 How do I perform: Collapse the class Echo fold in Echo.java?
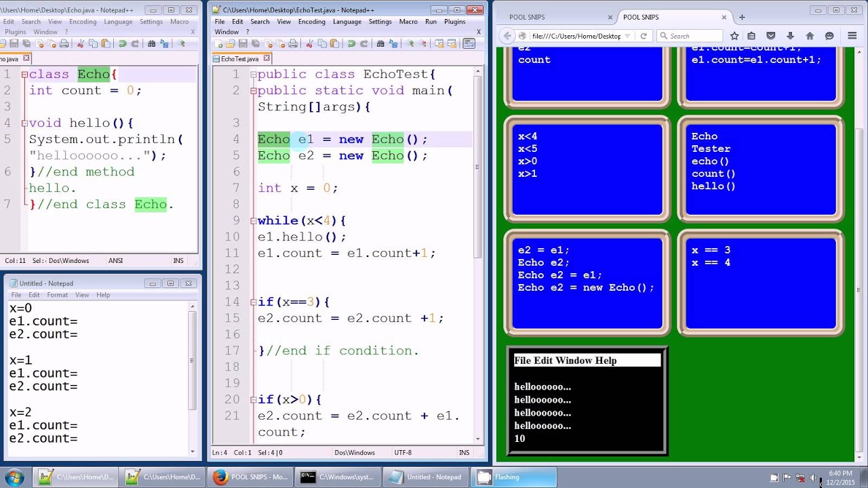[24, 75]
